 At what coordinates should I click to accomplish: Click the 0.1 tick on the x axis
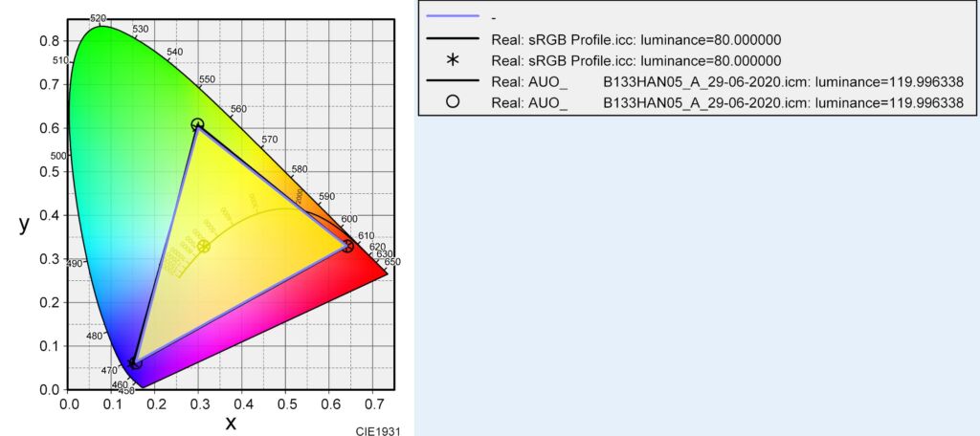[112, 403]
